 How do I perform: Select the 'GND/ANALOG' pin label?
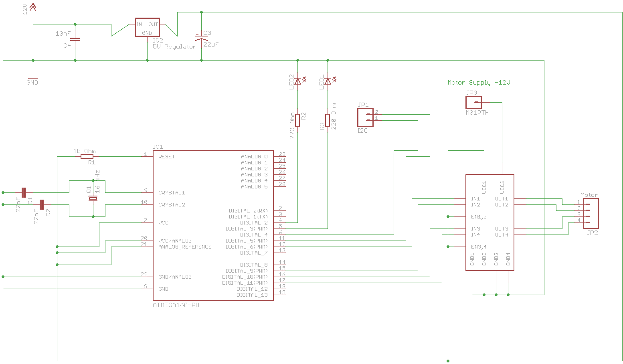(175, 277)
